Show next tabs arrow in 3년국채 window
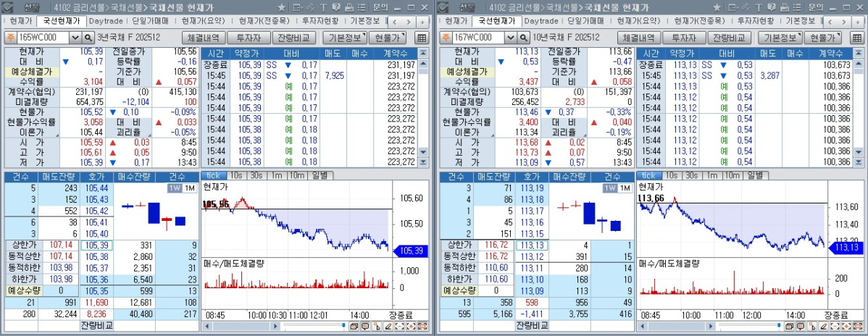 409,22
